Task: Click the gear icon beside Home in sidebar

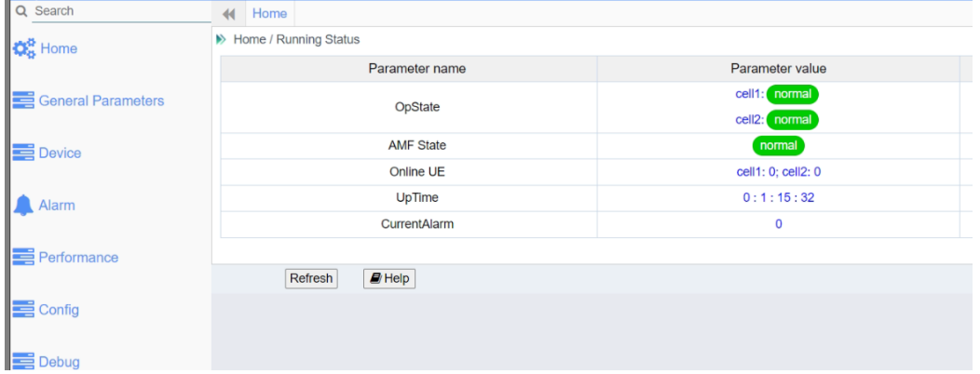Action: [21, 48]
